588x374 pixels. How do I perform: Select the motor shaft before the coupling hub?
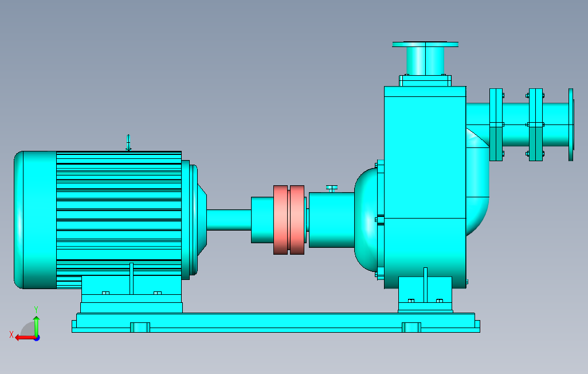click(229, 220)
